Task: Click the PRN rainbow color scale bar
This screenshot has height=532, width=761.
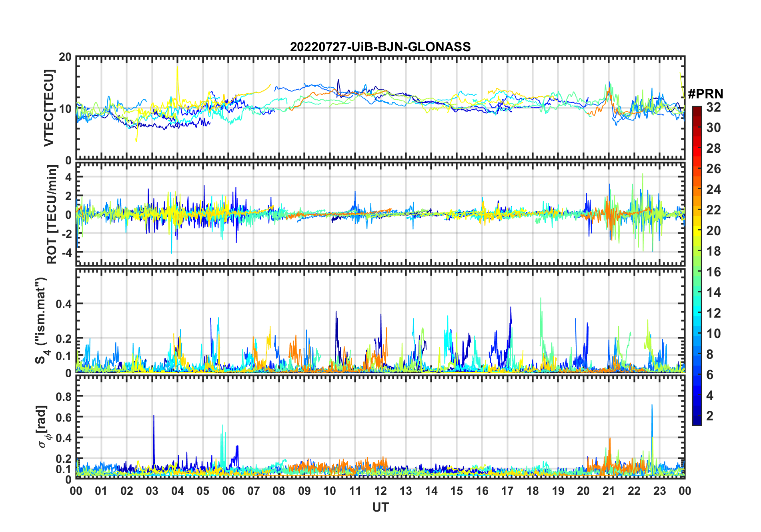Action: [x=697, y=266]
